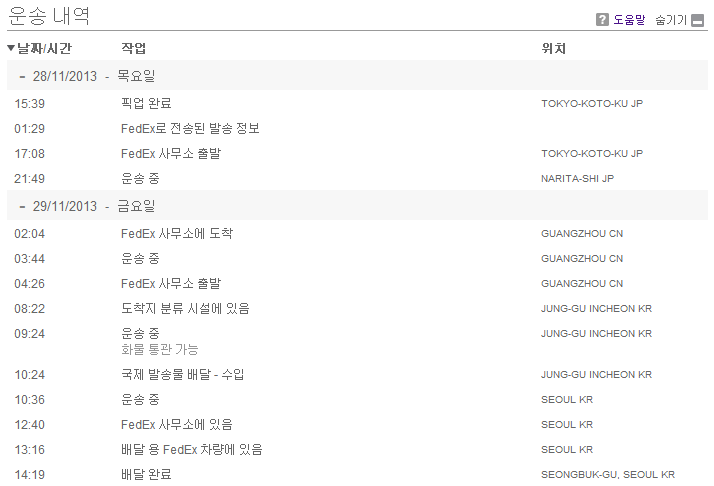Click the 숨기기 minus icon
The width and height of the screenshot is (714, 486).
pyautogui.click(x=697, y=20)
